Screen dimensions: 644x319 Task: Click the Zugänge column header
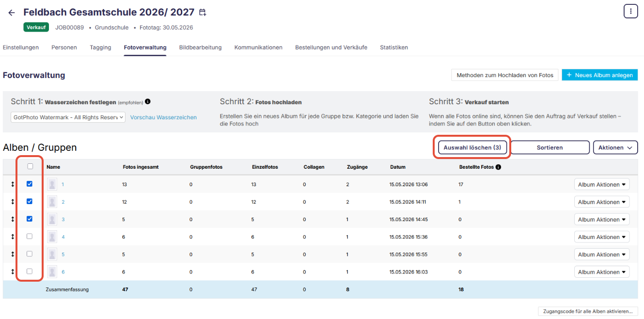click(x=357, y=167)
